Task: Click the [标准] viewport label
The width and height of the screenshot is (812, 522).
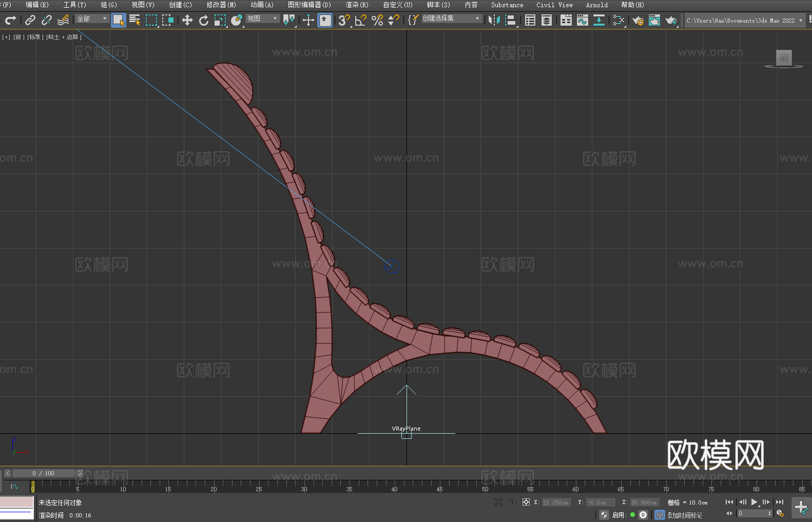Action: coord(35,37)
